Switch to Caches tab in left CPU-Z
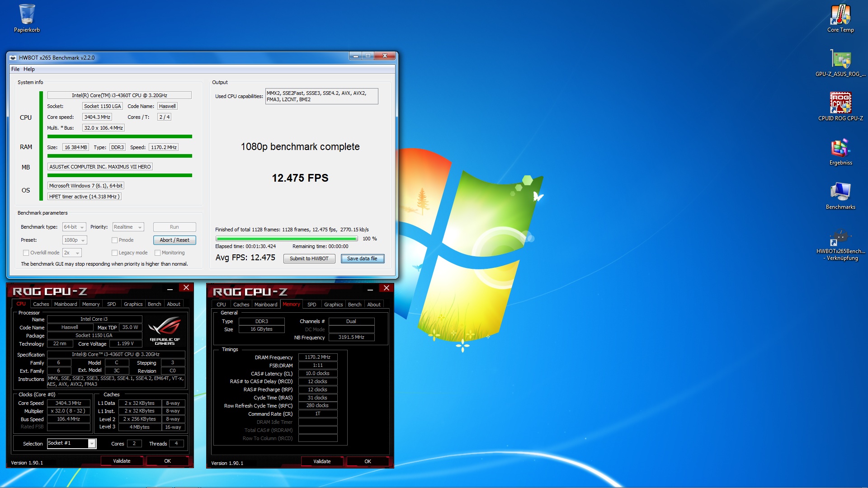The height and width of the screenshot is (488, 868). click(41, 304)
